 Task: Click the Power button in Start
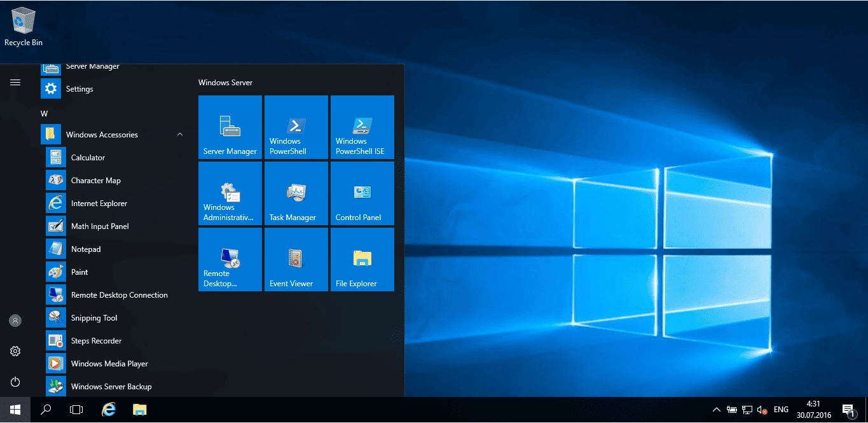tap(15, 382)
